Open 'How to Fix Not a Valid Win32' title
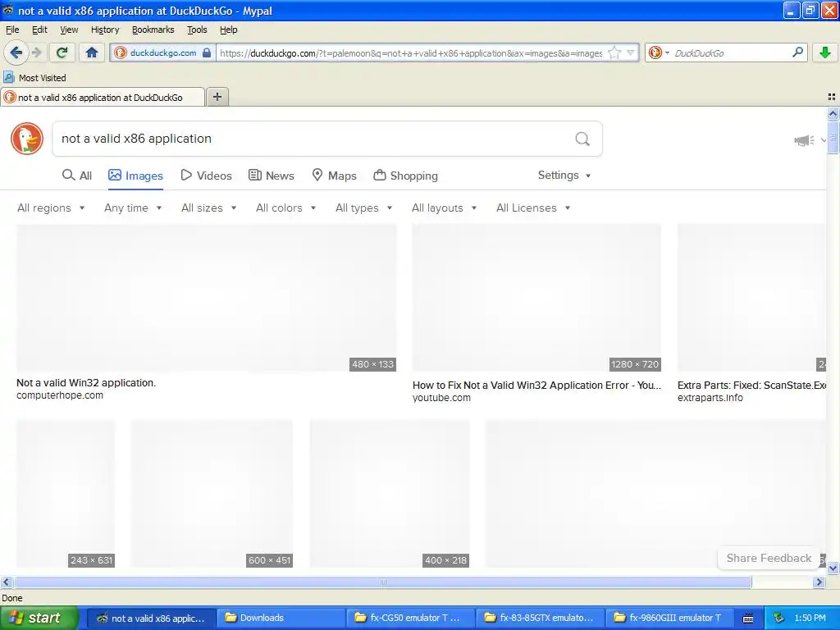Viewport: 840px width, 630px height. tap(536, 386)
